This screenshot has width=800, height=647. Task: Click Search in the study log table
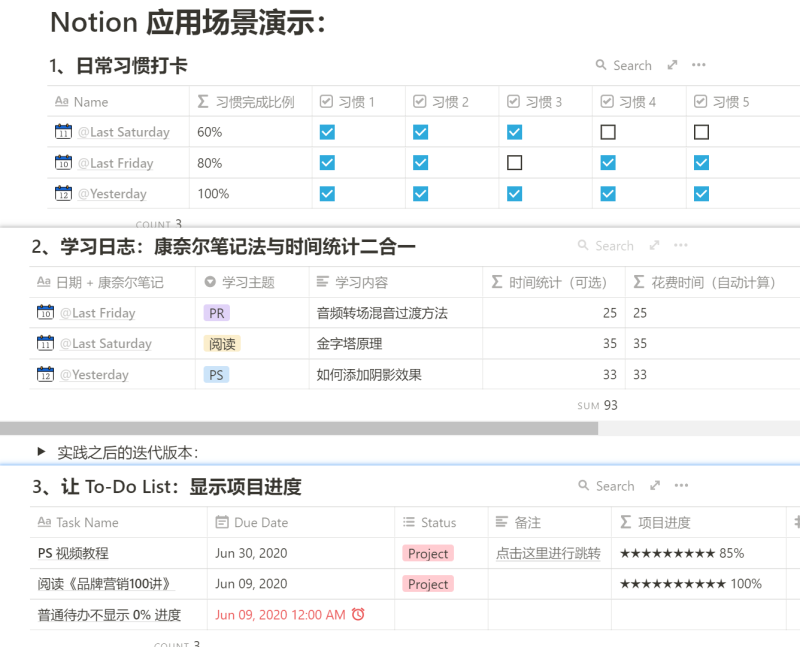(x=606, y=246)
